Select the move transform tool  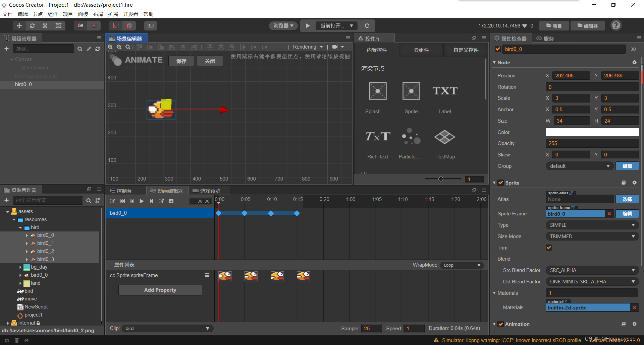(x=19, y=26)
